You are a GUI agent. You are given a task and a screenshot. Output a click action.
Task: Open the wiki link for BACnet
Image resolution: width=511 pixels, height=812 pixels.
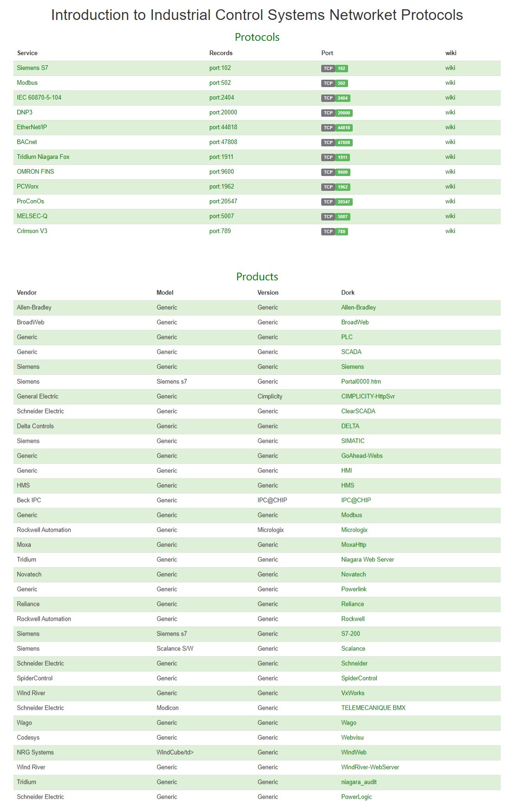(x=450, y=142)
